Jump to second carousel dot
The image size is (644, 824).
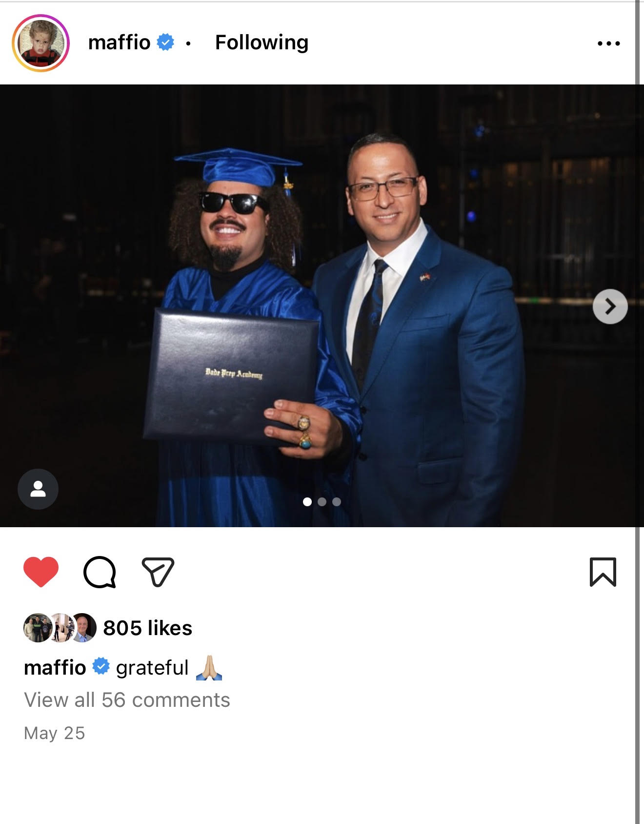(x=322, y=502)
